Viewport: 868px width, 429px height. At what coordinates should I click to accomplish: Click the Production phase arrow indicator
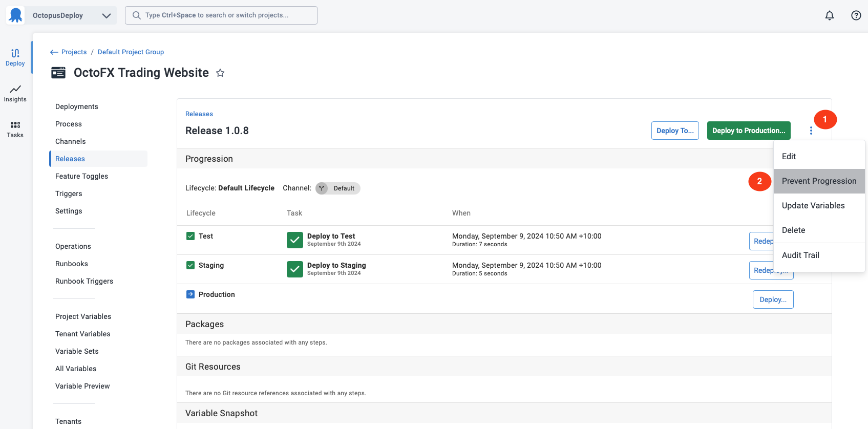pyautogui.click(x=190, y=294)
